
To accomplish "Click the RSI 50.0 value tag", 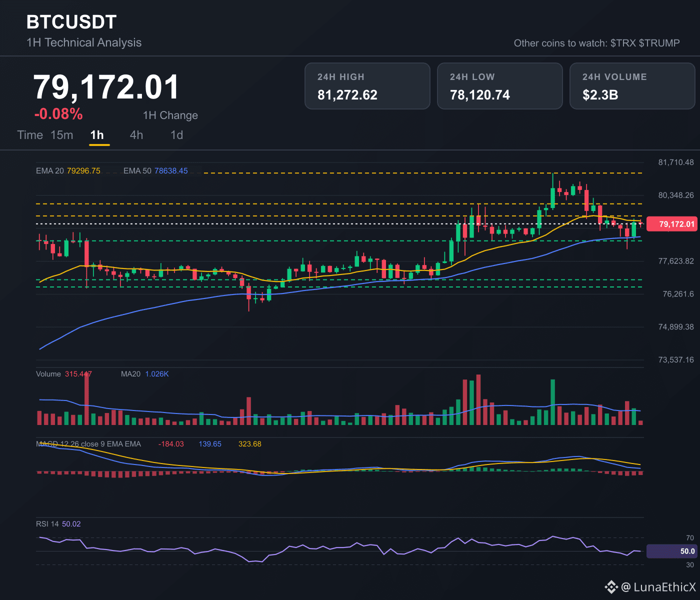I will [671, 551].
